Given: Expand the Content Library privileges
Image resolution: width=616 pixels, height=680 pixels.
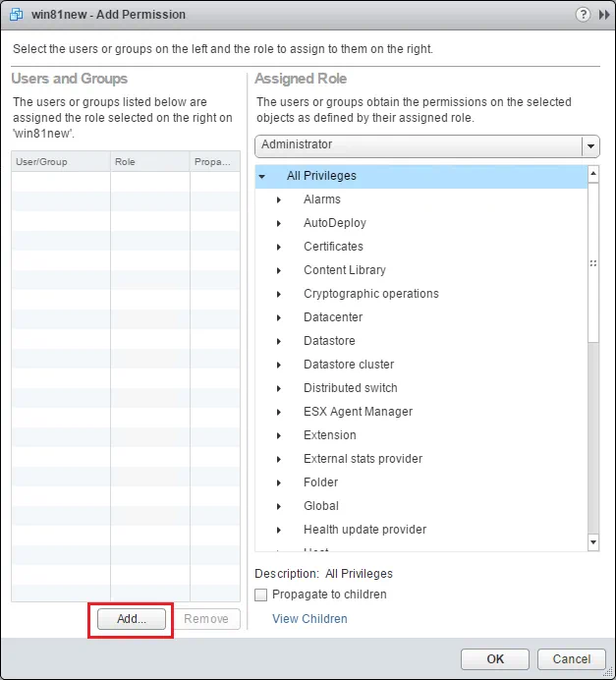Looking at the screenshot, I should [279, 271].
